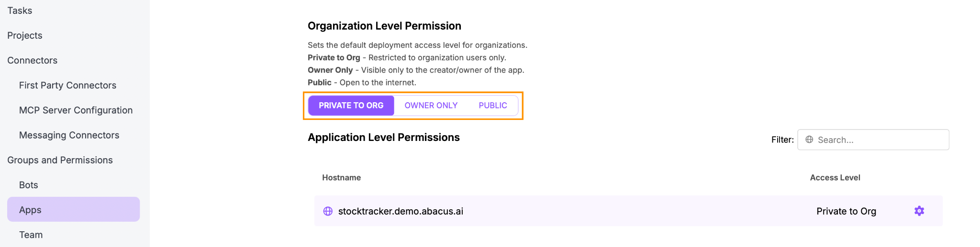Navigate to First Party Connectors
The width and height of the screenshot is (980, 247).
[x=67, y=85]
